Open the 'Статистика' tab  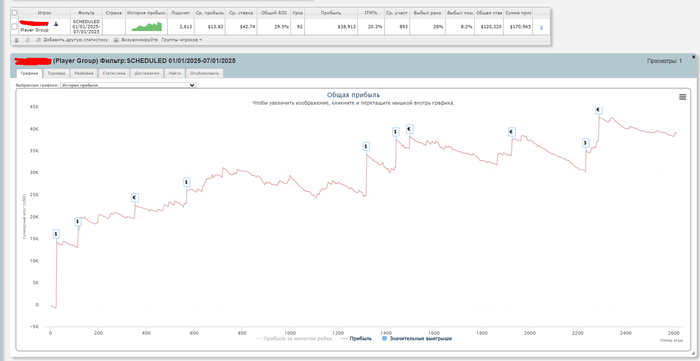coord(114,73)
